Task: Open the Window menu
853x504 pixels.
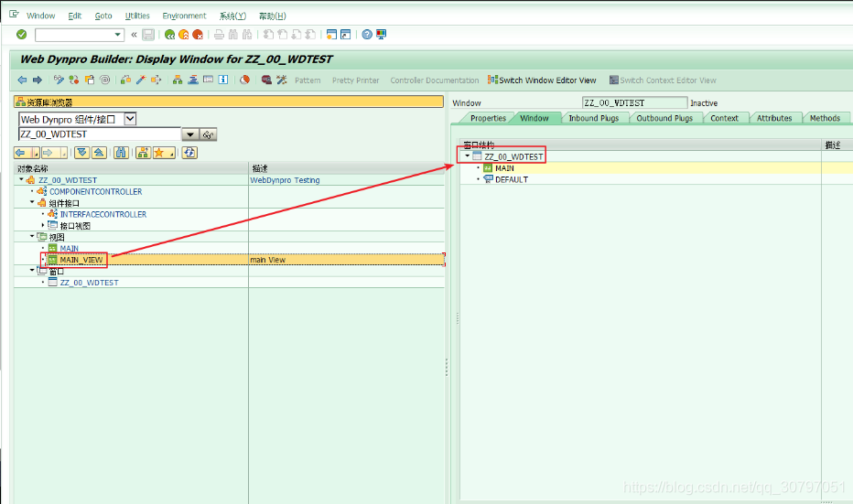Action: [x=41, y=16]
